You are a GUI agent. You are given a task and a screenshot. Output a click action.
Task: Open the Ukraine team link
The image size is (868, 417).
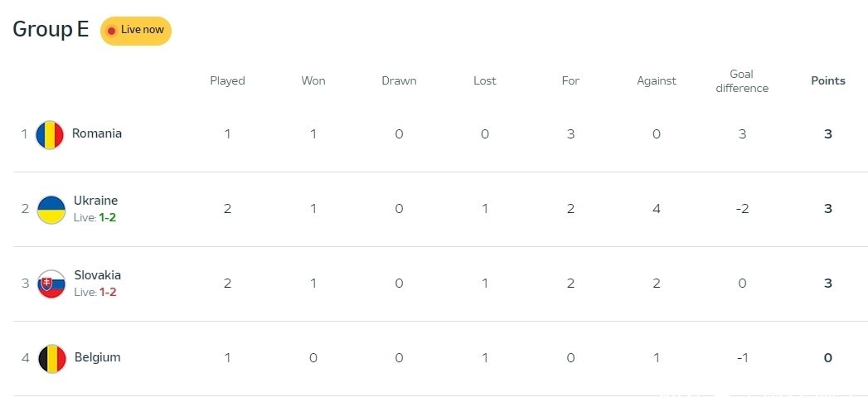95,201
